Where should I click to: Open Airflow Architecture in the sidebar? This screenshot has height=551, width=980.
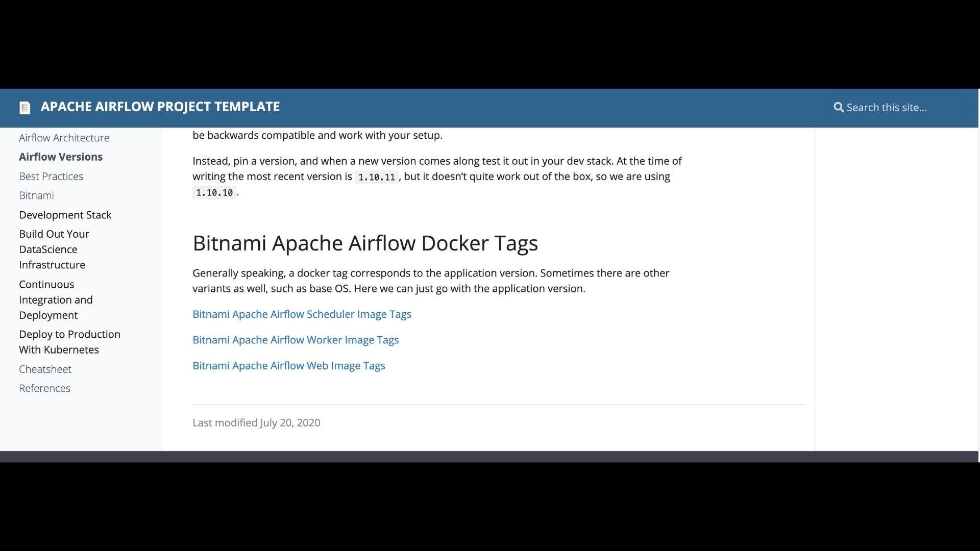pos(64,138)
